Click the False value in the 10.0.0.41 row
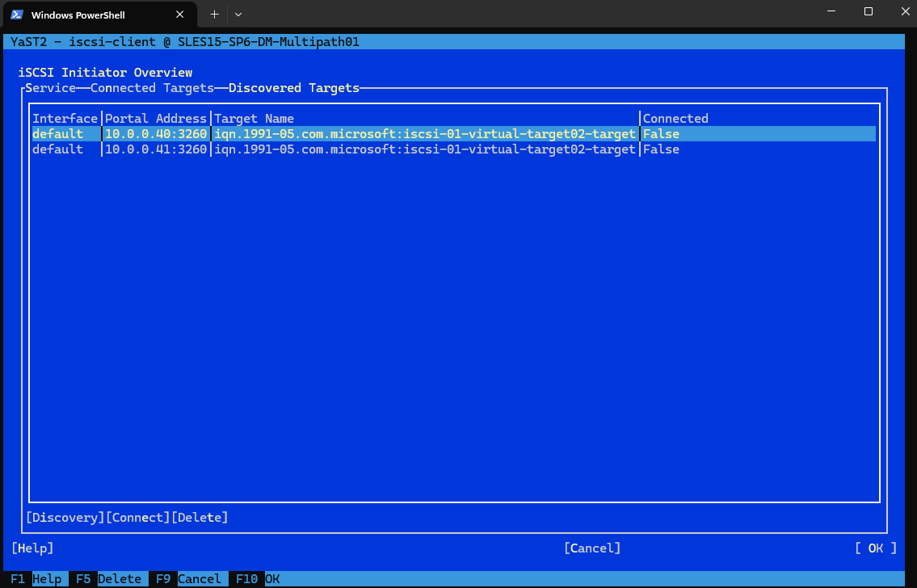Image resolution: width=917 pixels, height=588 pixels. click(x=662, y=149)
